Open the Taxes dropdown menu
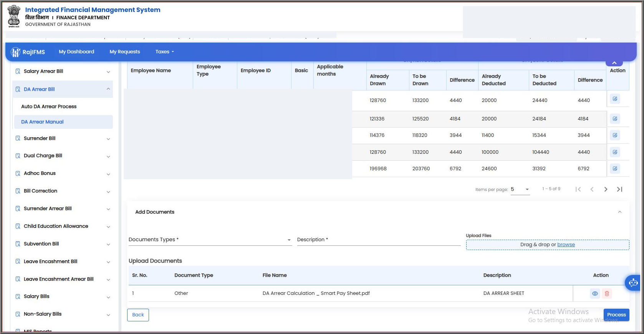This screenshot has width=644, height=334. [x=165, y=52]
